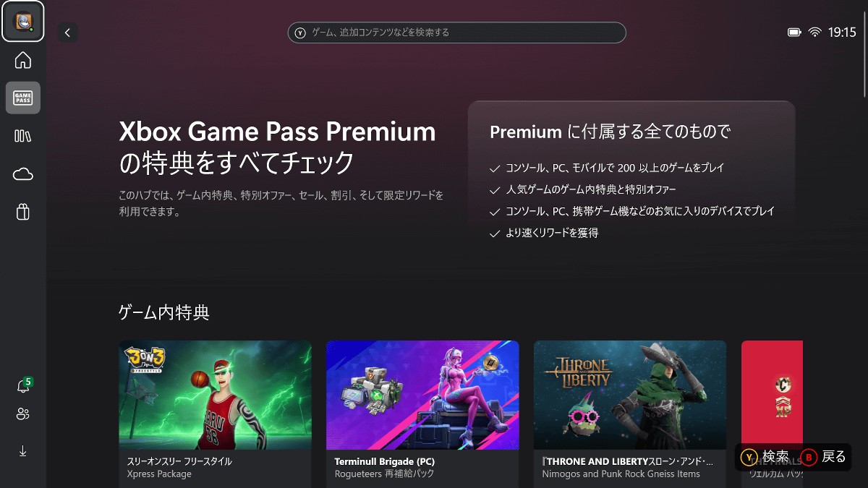Open the library books icon

[23, 136]
